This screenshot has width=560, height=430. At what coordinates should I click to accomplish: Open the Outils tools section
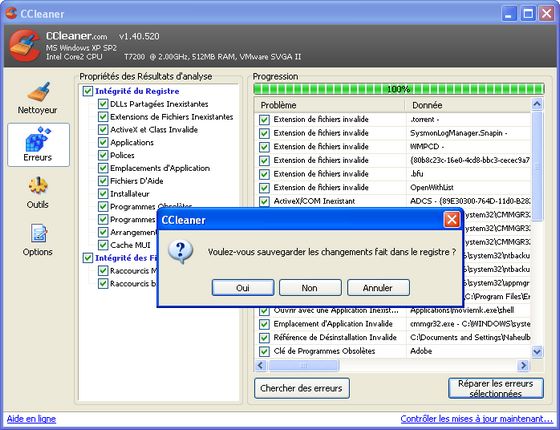(x=38, y=192)
